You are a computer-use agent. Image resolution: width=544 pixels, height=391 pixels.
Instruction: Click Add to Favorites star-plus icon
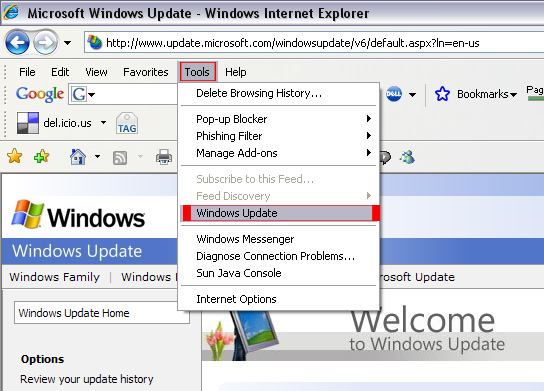pyautogui.click(x=42, y=156)
